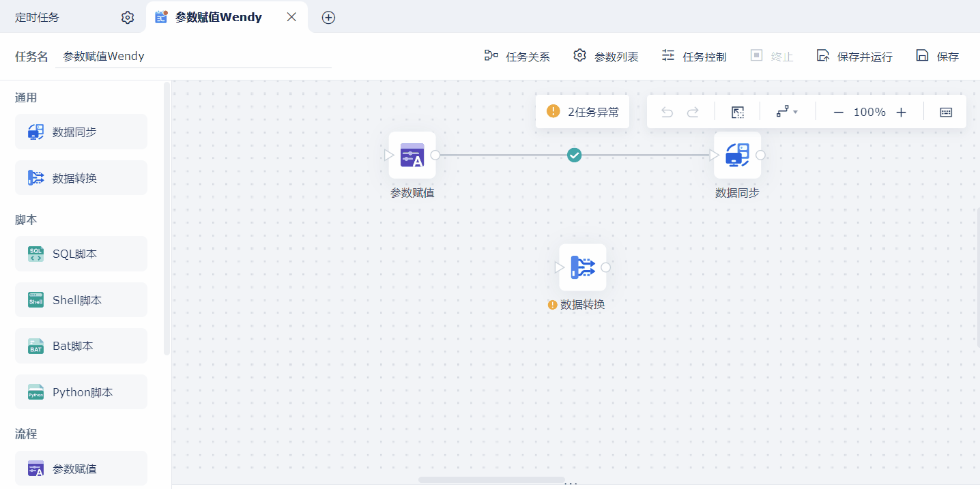Zoom out with the minus button
The image size is (980, 489).
839,112
